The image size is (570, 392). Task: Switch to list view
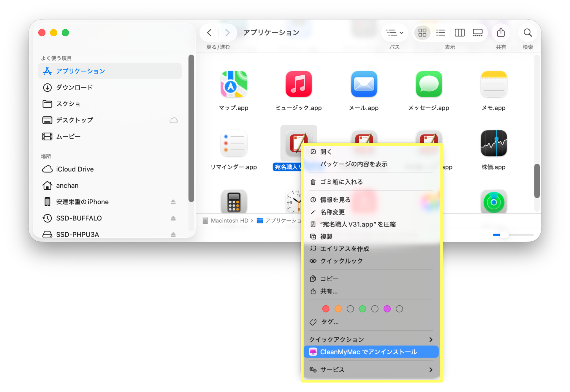tap(441, 33)
